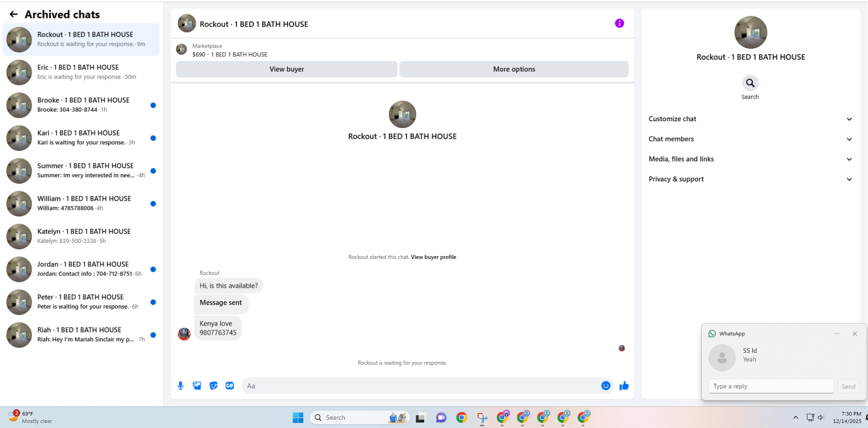Click SS Id contact avatar in WhatsApp popup
The image size is (868, 428).
[722, 358]
